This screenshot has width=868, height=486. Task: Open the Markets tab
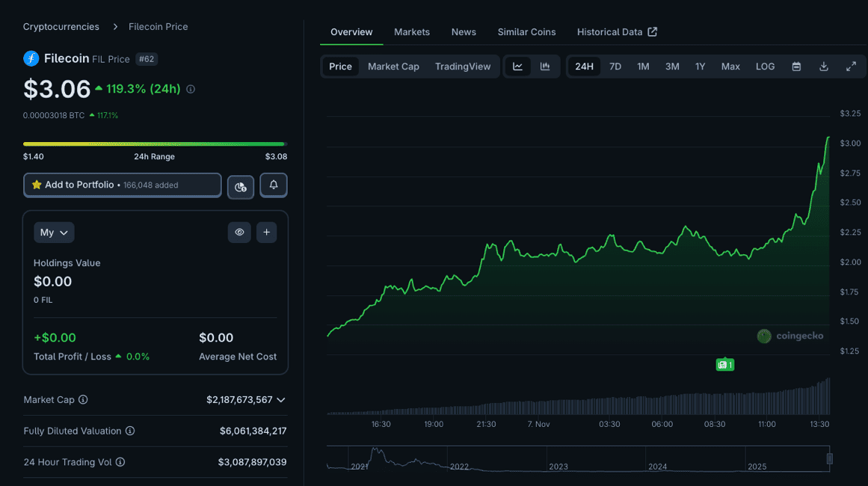(412, 32)
